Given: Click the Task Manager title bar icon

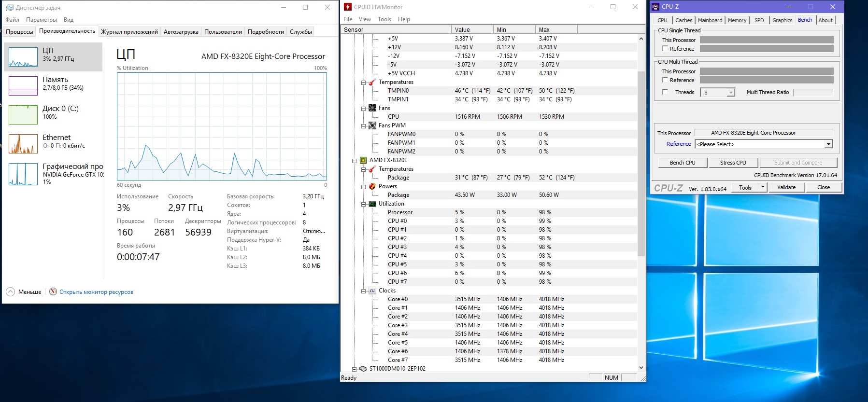Looking at the screenshot, I should coord(10,8).
